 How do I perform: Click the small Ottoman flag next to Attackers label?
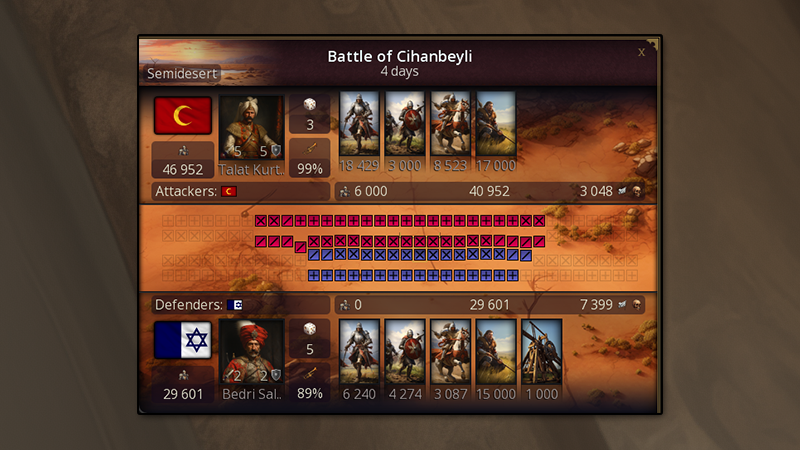click(x=229, y=191)
